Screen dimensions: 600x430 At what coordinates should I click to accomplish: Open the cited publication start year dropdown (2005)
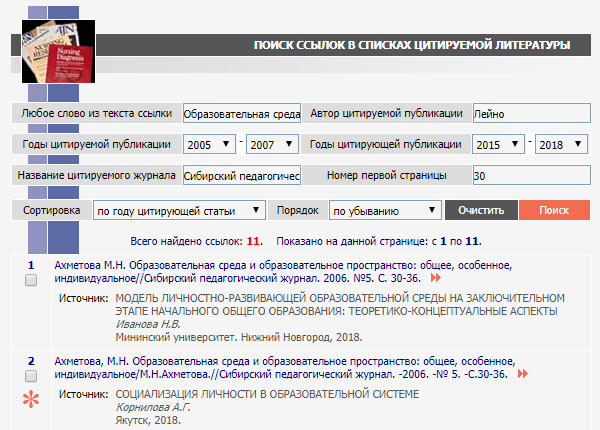(x=209, y=145)
